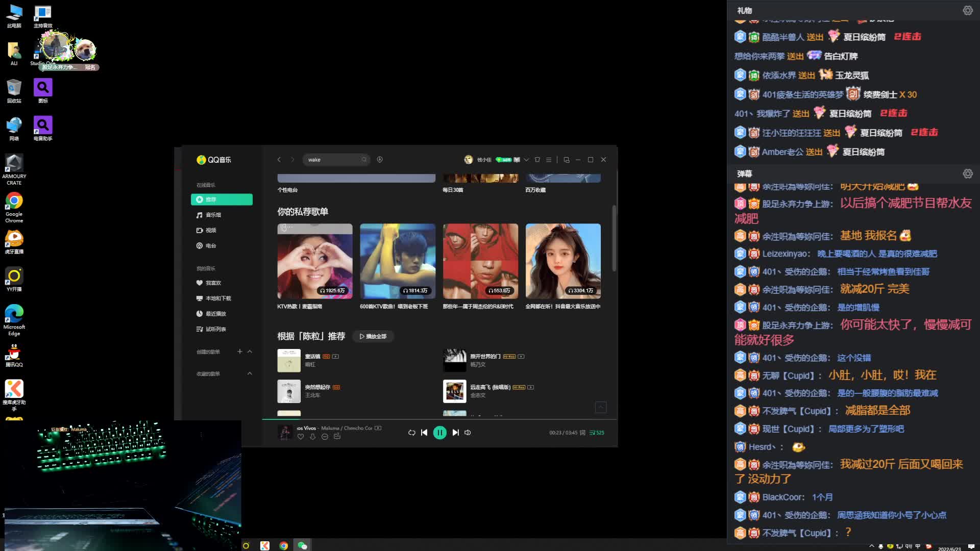
Task: Collapse the 创建的歌单 section
Action: click(250, 352)
